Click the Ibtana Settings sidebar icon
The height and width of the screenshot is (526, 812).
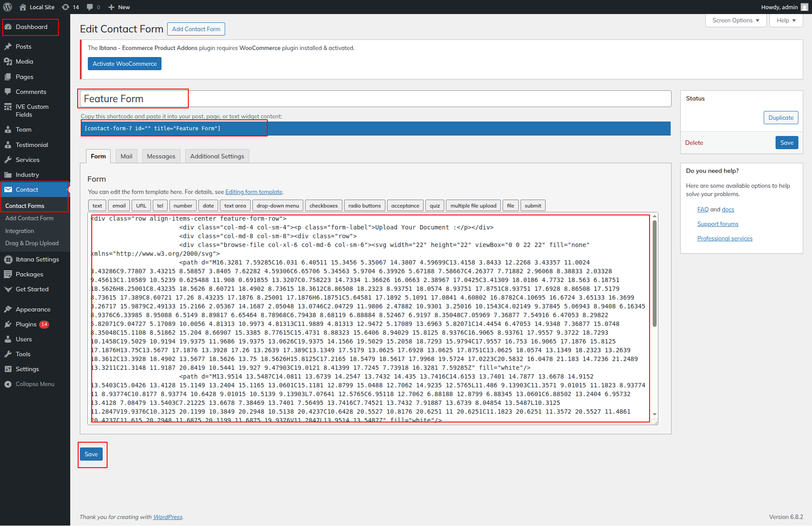pos(8,259)
